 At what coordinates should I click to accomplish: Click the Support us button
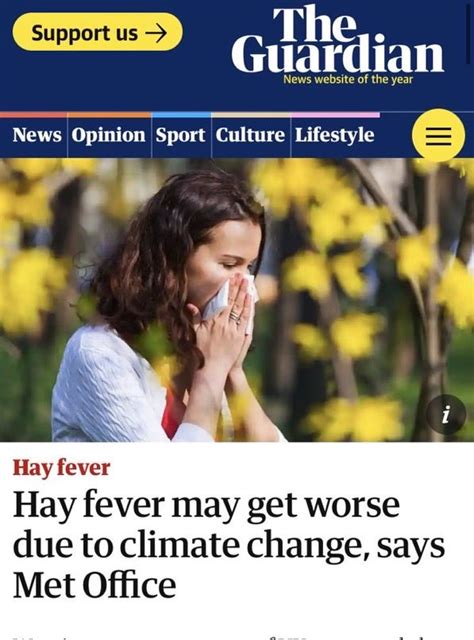pos(98,32)
